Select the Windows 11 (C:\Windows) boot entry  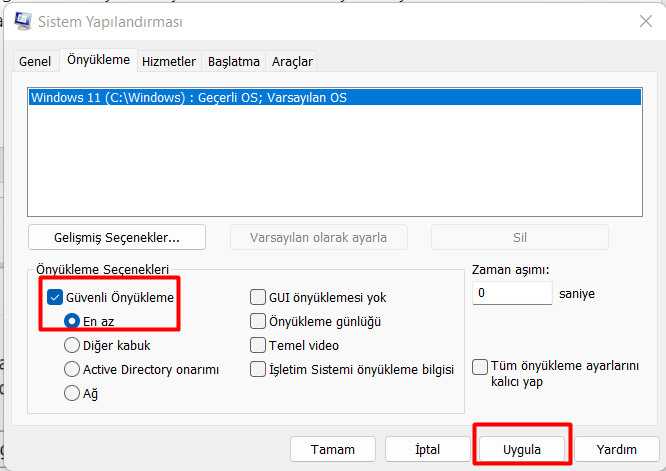click(x=335, y=97)
